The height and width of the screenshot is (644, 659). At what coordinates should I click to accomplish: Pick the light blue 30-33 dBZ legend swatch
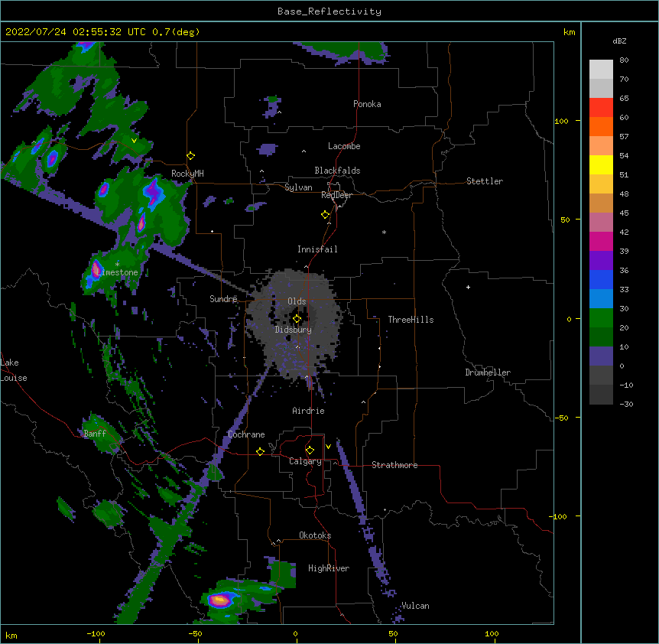[x=601, y=298]
